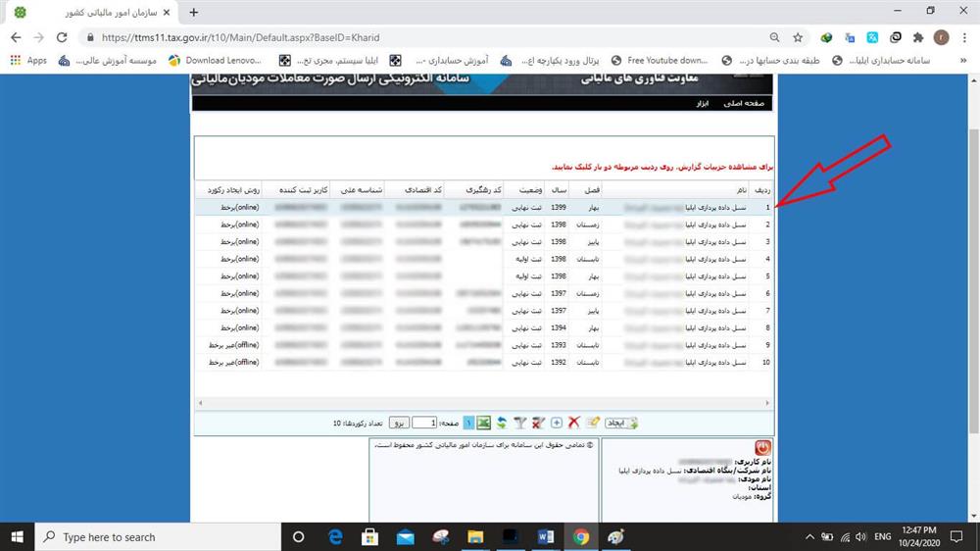Bookmark this page with the star icon
The height and width of the screenshot is (551, 980).
pyautogui.click(x=798, y=37)
